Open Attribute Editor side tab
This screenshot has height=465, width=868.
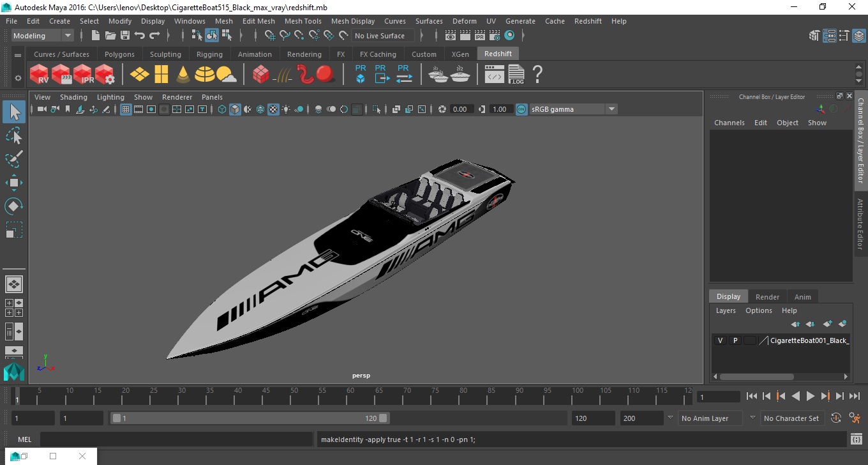click(x=860, y=224)
